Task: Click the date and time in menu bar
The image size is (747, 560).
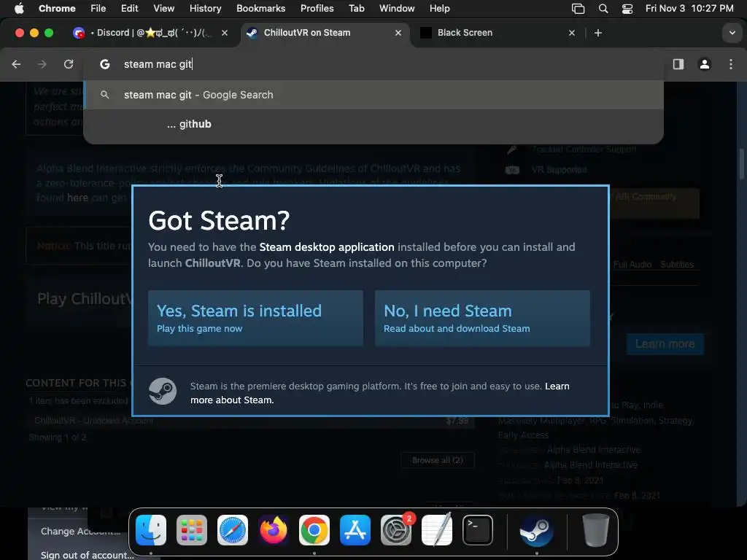Action: [x=689, y=8]
